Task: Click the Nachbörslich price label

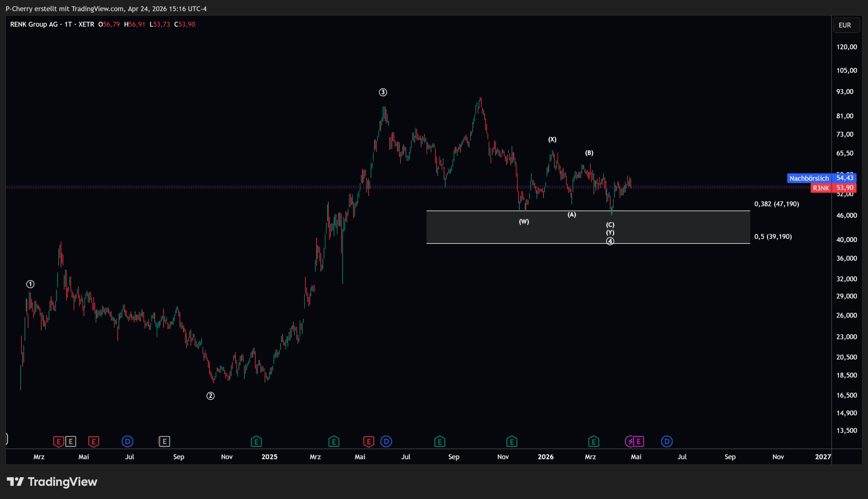Action: click(809, 178)
